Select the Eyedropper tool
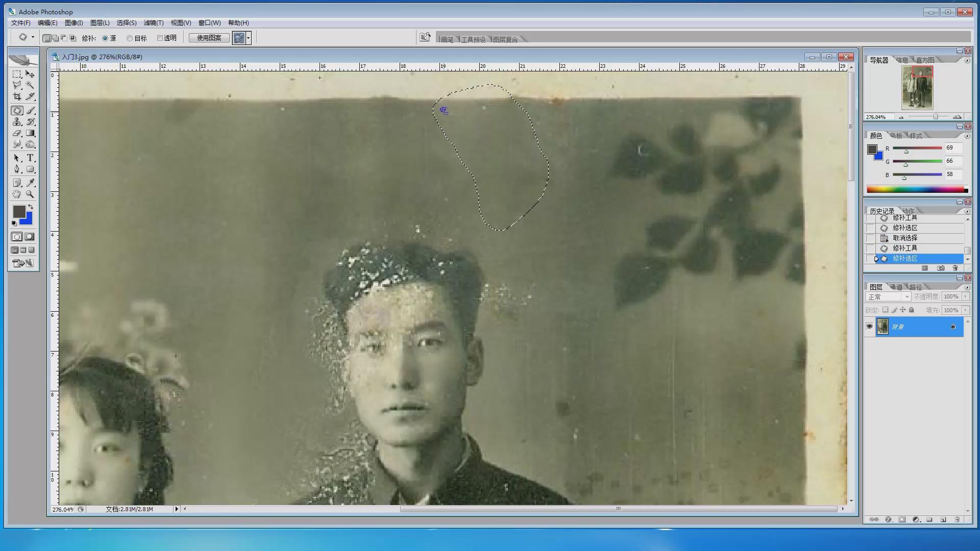This screenshot has width=980, height=551. pos(30,183)
